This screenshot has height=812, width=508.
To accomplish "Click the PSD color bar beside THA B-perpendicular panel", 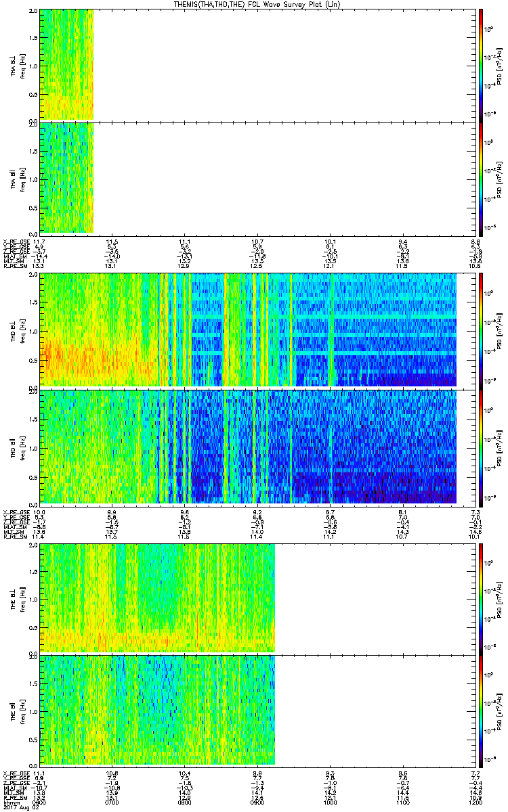I will [480, 65].
